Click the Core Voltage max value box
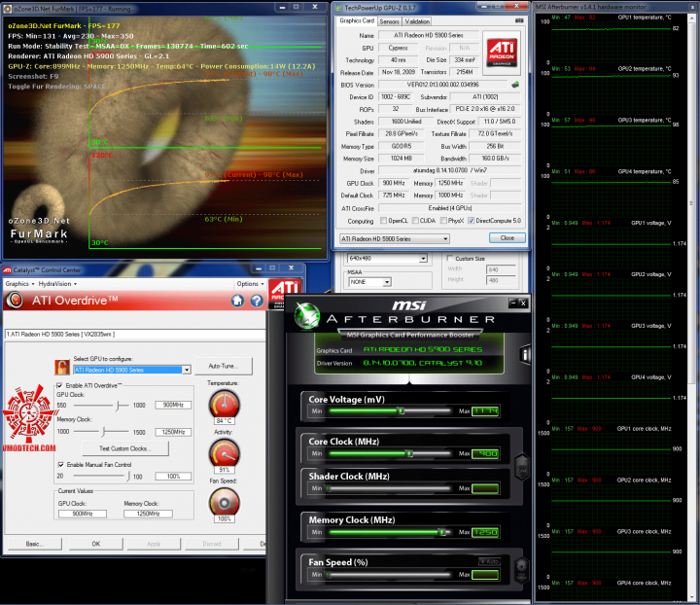The width and height of the screenshot is (700, 605). (485, 410)
